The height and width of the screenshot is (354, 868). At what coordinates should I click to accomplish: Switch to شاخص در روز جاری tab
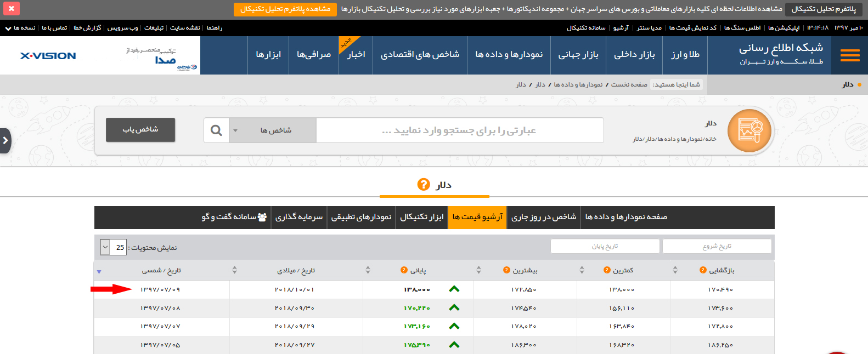click(544, 218)
